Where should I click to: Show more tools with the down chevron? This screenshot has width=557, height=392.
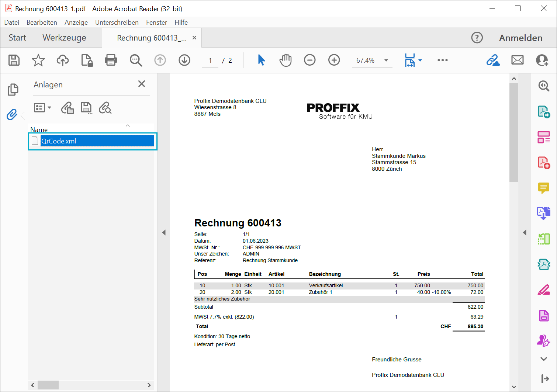544,358
